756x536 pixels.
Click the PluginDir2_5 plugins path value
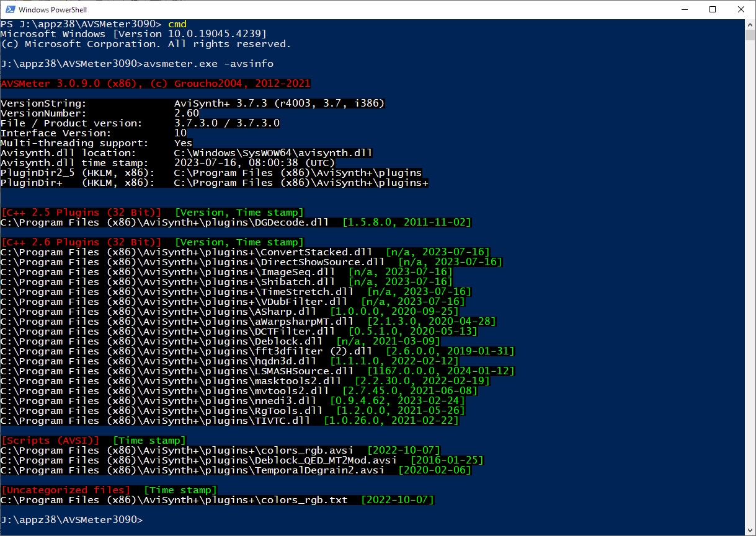(298, 173)
